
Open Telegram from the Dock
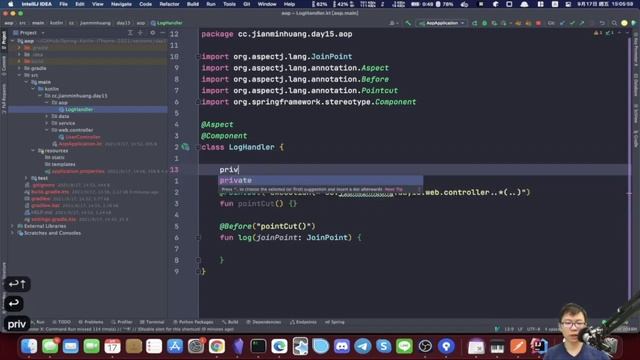coord(362,347)
